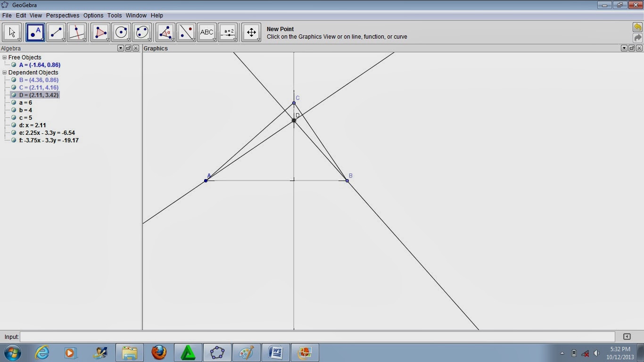Click point C in the Graphics view
This screenshot has width=644, height=362.
(x=294, y=103)
